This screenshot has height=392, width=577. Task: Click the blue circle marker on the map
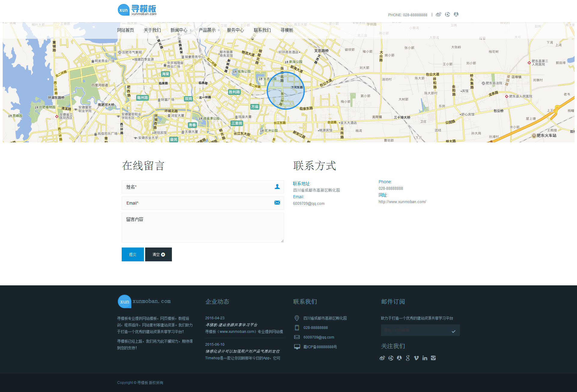[285, 90]
